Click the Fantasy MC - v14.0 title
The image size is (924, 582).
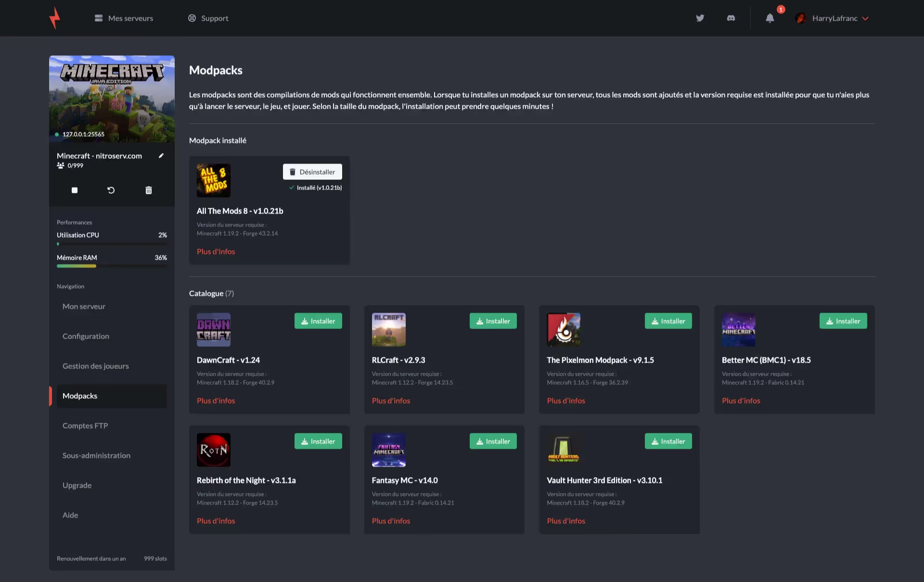pyautogui.click(x=405, y=481)
